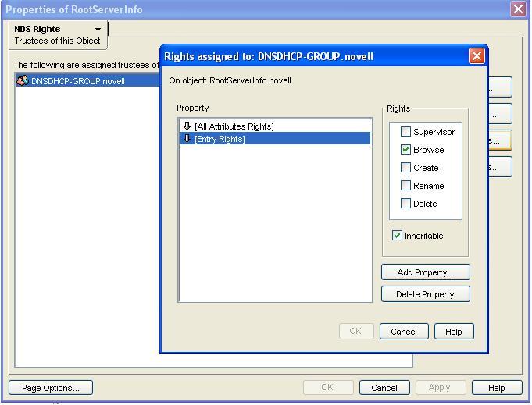The height and width of the screenshot is (405, 532).
Task: Tick the Delete right checkbox
Action: 405,204
